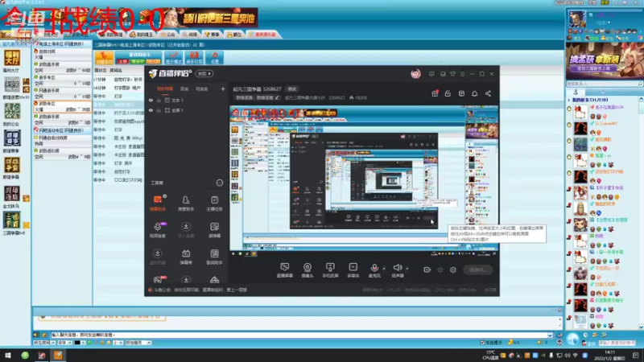Open the 赛事 tab in game platform

[213, 35]
